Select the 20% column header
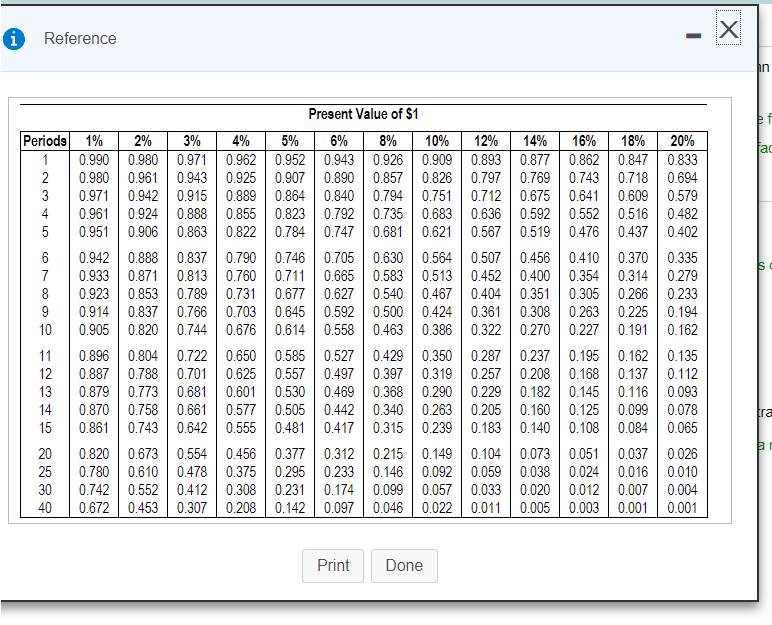The height and width of the screenshot is (625, 772). coord(682,141)
